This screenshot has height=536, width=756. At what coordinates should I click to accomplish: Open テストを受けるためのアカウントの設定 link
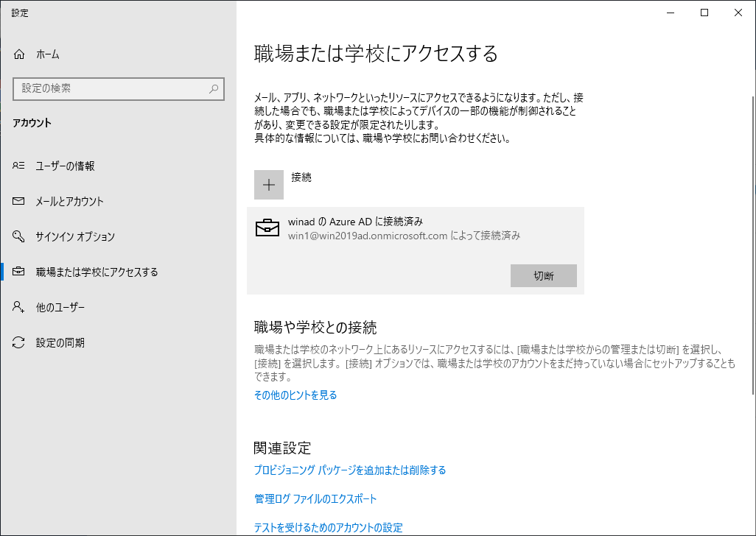pos(329,527)
